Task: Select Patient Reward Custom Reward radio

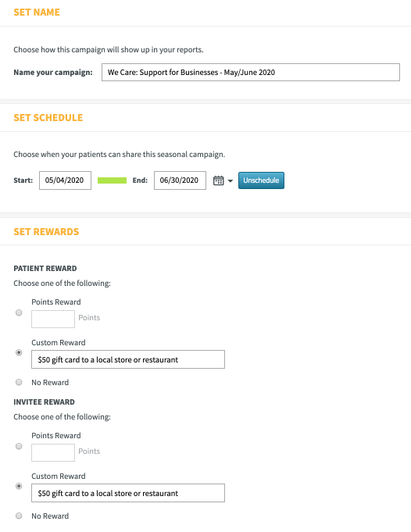Action: point(19,352)
